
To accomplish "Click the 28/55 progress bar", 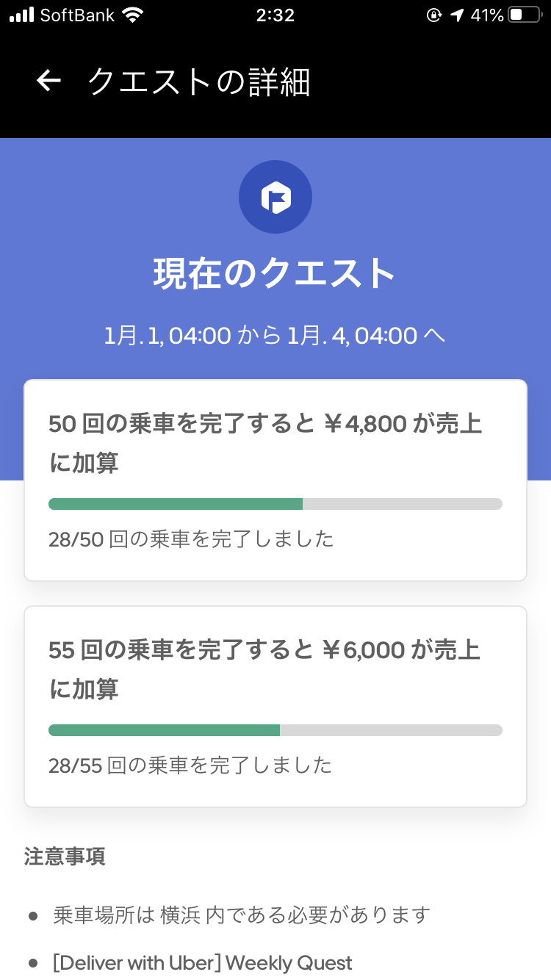I will coord(275,730).
